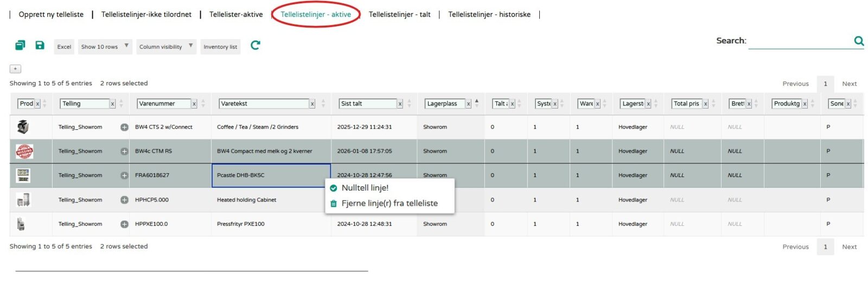Clear the Varetekst column filter x button
Image resolution: width=868 pixels, height=290 pixels.
tap(312, 104)
